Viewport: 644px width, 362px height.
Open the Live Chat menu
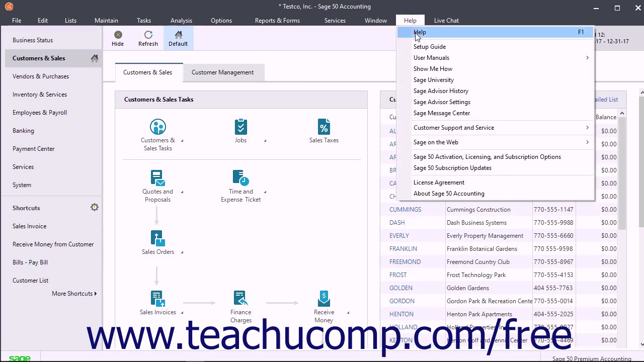pyautogui.click(x=446, y=21)
